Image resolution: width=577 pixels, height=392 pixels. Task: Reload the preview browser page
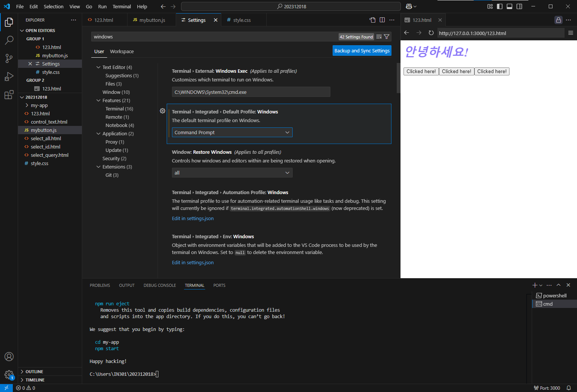pos(431,33)
